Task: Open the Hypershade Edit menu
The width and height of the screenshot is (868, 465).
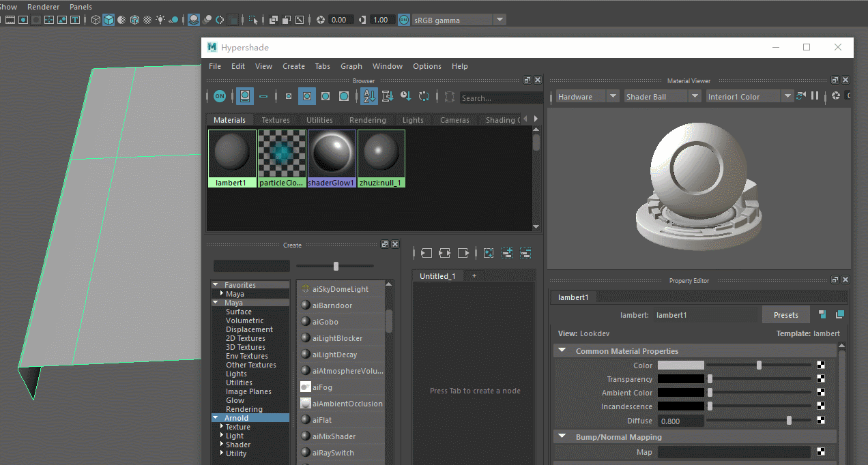Action: tap(237, 66)
